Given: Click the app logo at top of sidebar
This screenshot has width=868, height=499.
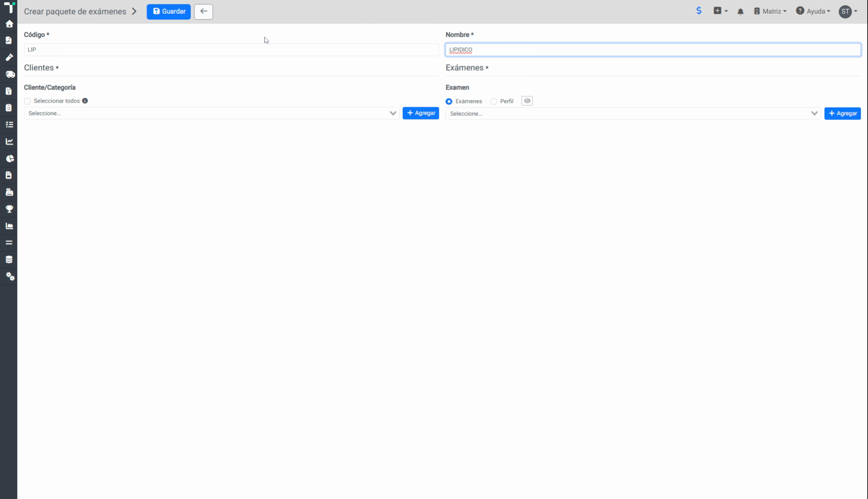Looking at the screenshot, I should click(9, 7).
